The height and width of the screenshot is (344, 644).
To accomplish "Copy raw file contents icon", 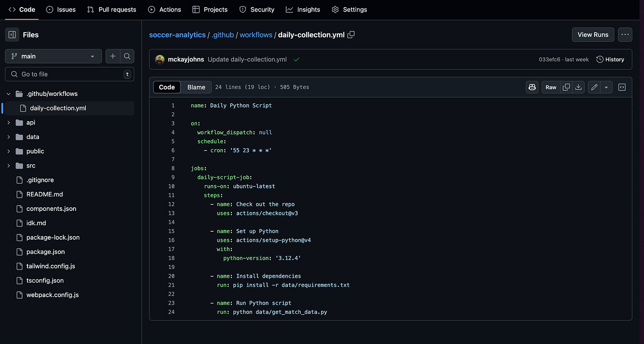I will click(566, 87).
